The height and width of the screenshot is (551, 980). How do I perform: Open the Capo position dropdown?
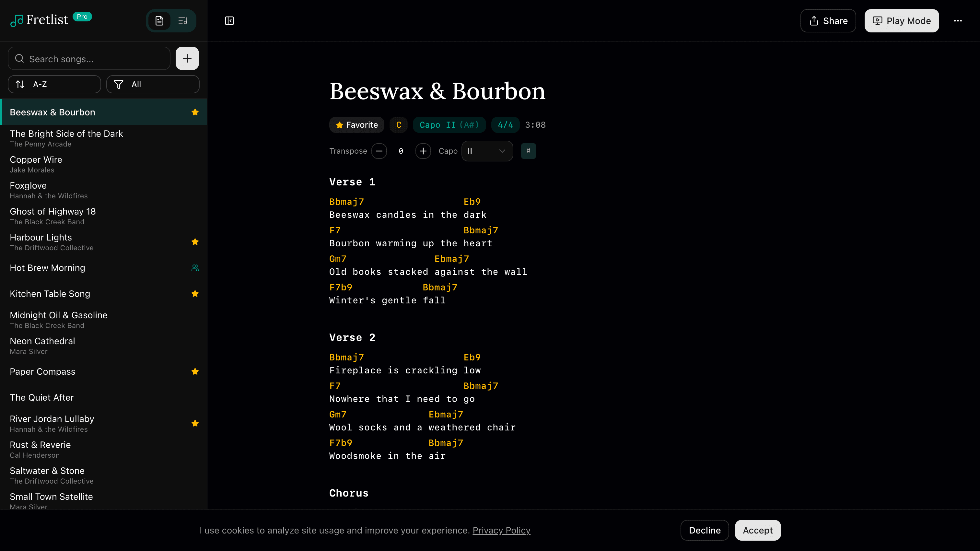click(487, 151)
